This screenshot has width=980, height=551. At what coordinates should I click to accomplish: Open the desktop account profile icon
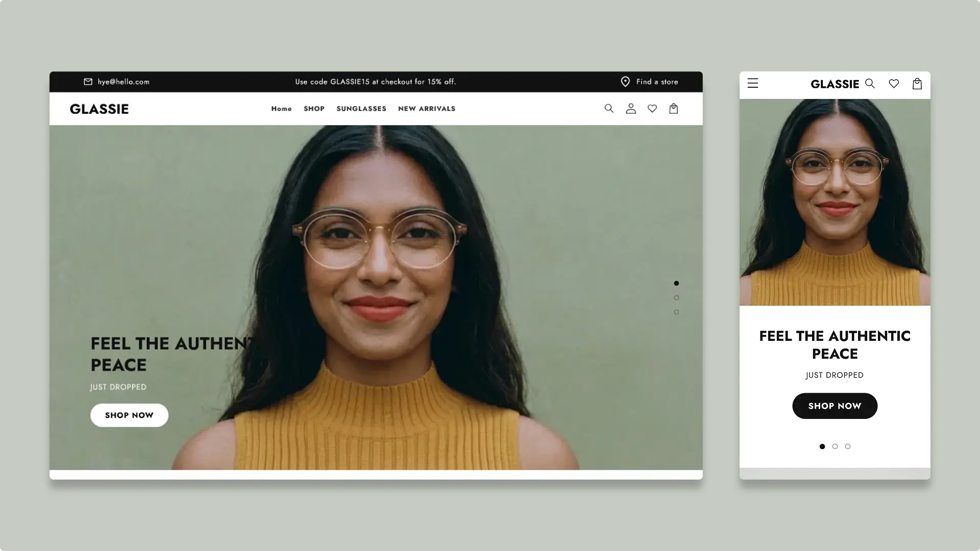click(631, 108)
